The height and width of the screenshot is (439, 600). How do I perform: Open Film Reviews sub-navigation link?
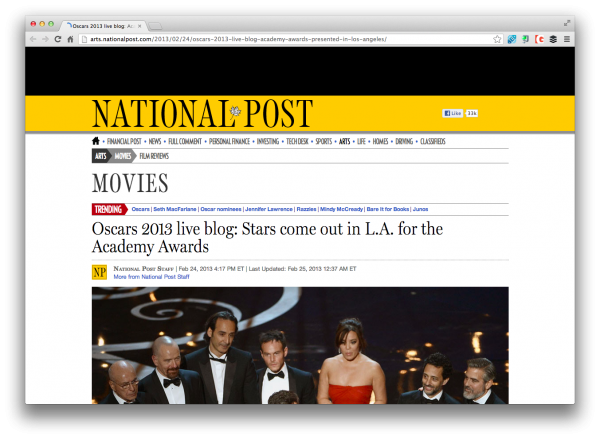[x=154, y=156]
